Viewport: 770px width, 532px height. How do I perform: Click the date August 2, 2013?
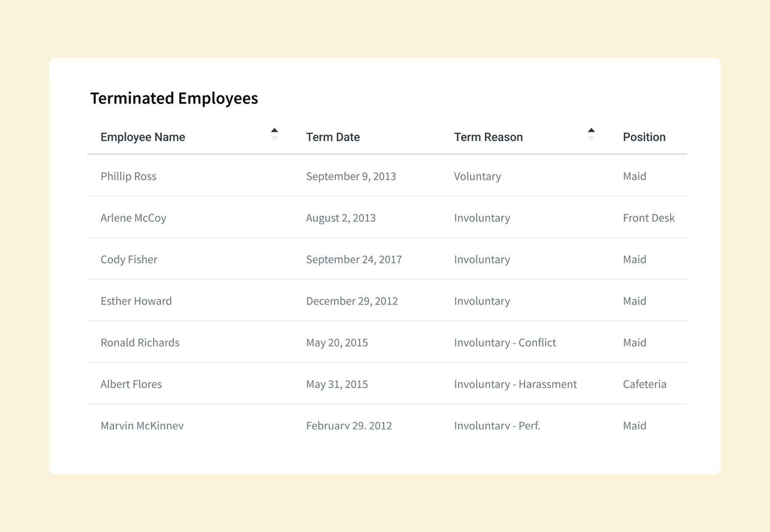(341, 218)
